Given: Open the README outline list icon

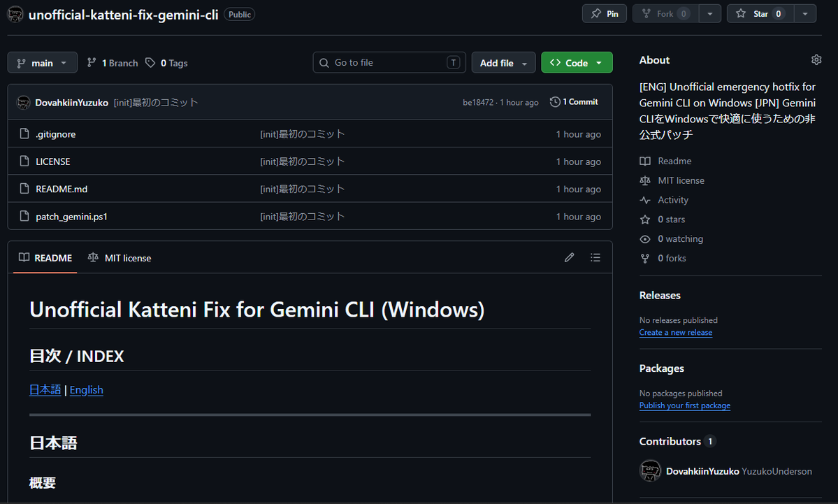Looking at the screenshot, I should (595, 258).
